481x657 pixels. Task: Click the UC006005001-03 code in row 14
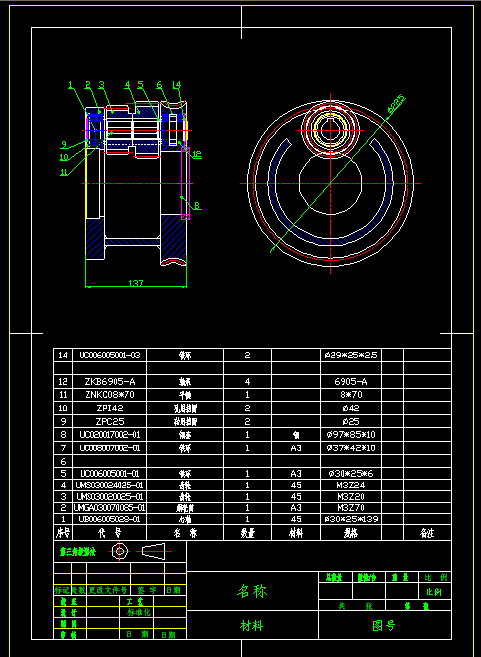pos(110,355)
